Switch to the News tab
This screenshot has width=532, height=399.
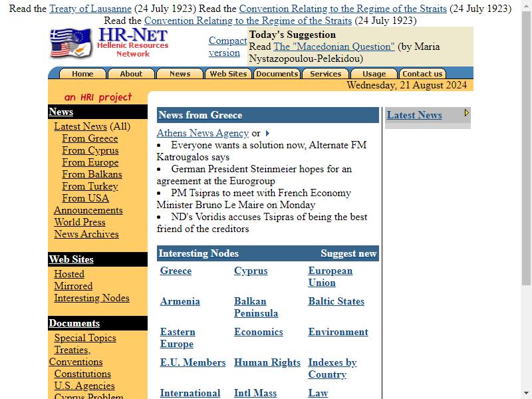[x=180, y=74]
